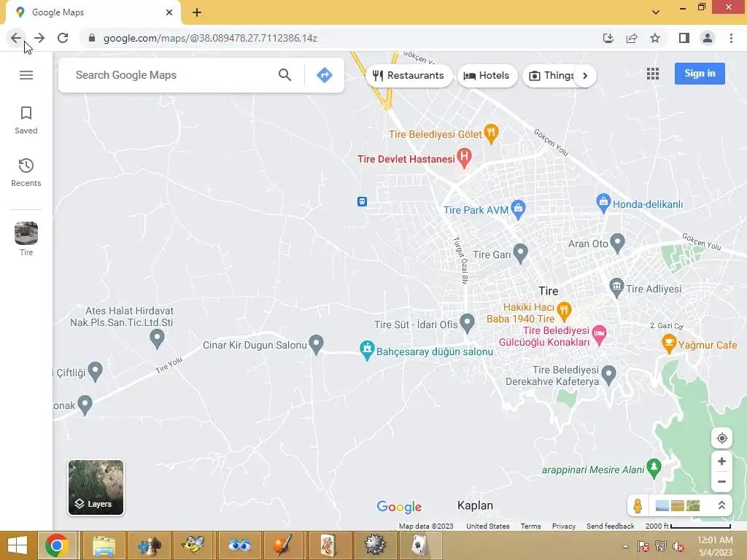The width and height of the screenshot is (747, 560).
Task: Click the Kaplan place label
Action: (475, 505)
